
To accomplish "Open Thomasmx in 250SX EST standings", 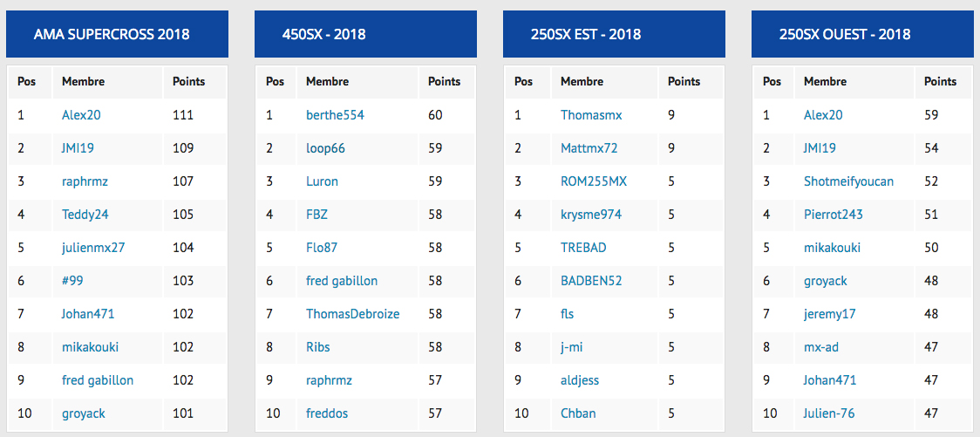I will point(591,115).
